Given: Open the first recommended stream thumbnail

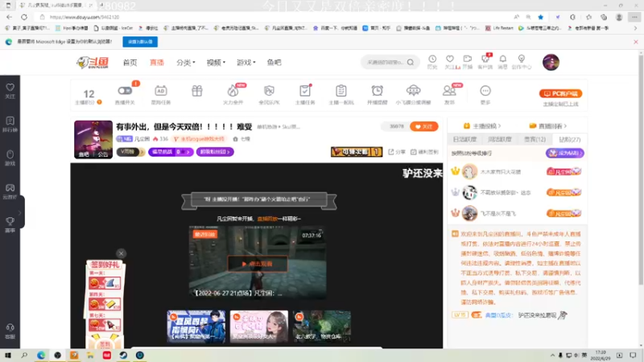Looking at the screenshot, I should 196,327.
